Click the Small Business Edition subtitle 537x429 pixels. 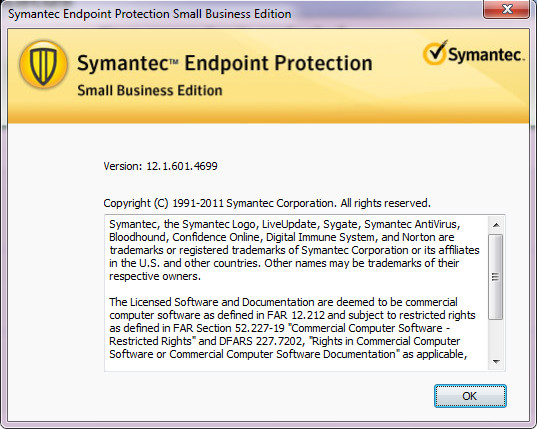coord(150,90)
